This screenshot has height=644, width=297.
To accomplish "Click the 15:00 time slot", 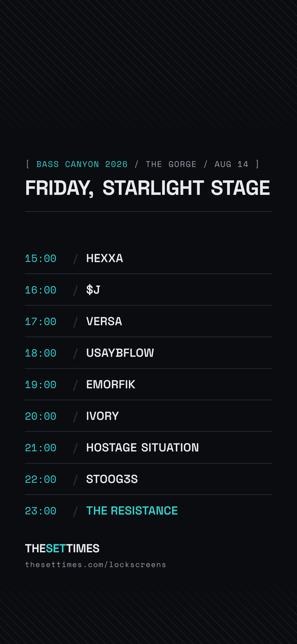I will (41, 258).
